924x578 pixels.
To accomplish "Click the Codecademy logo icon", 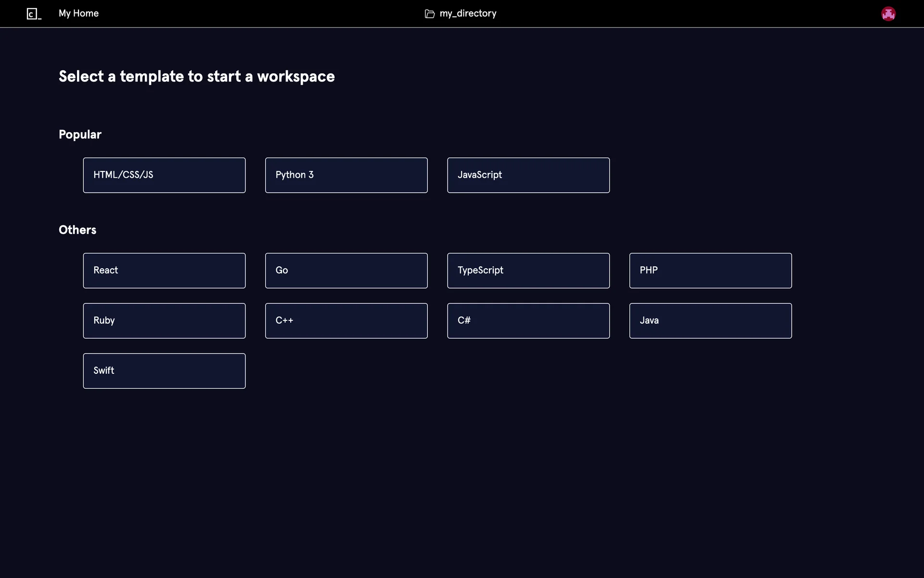I will [x=34, y=14].
